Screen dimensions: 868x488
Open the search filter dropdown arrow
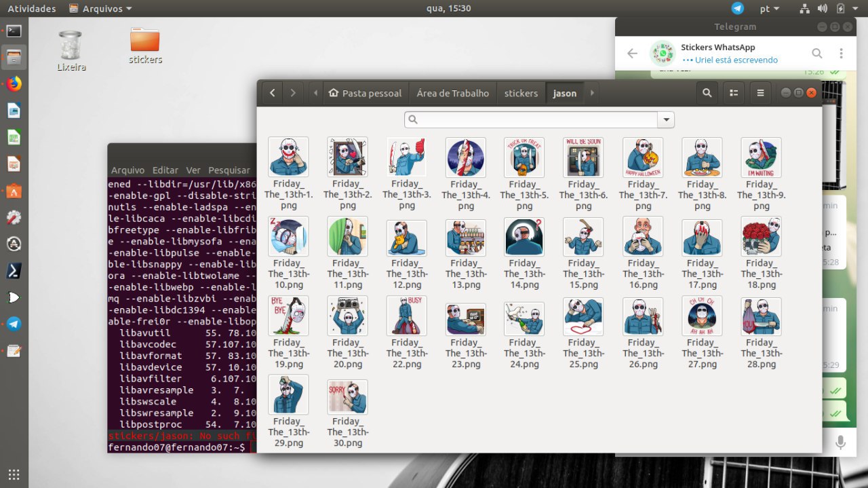click(x=667, y=120)
